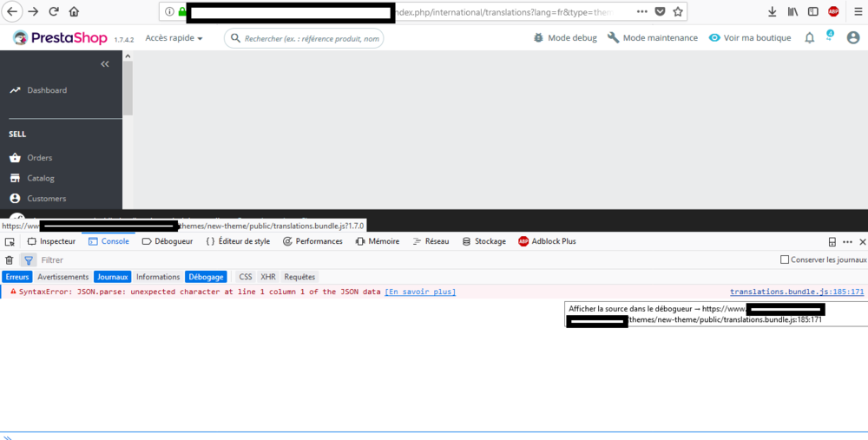The height and width of the screenshot is (440, 868).
Task: Open the browser home page
Action: 74,11
